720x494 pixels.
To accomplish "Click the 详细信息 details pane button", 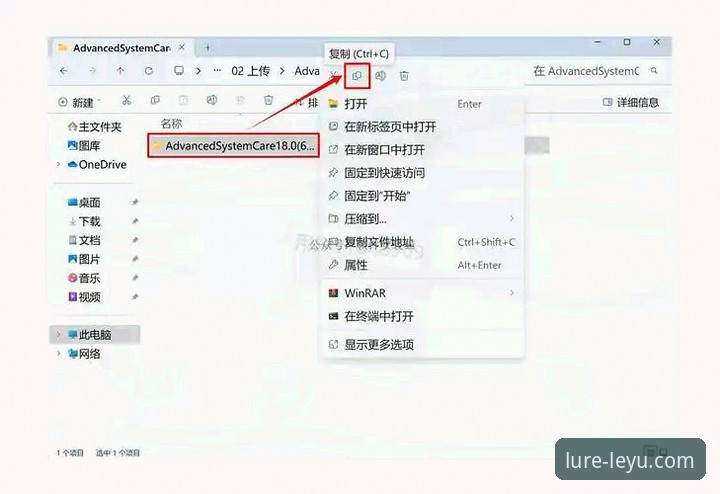I will tap(630, 102).
